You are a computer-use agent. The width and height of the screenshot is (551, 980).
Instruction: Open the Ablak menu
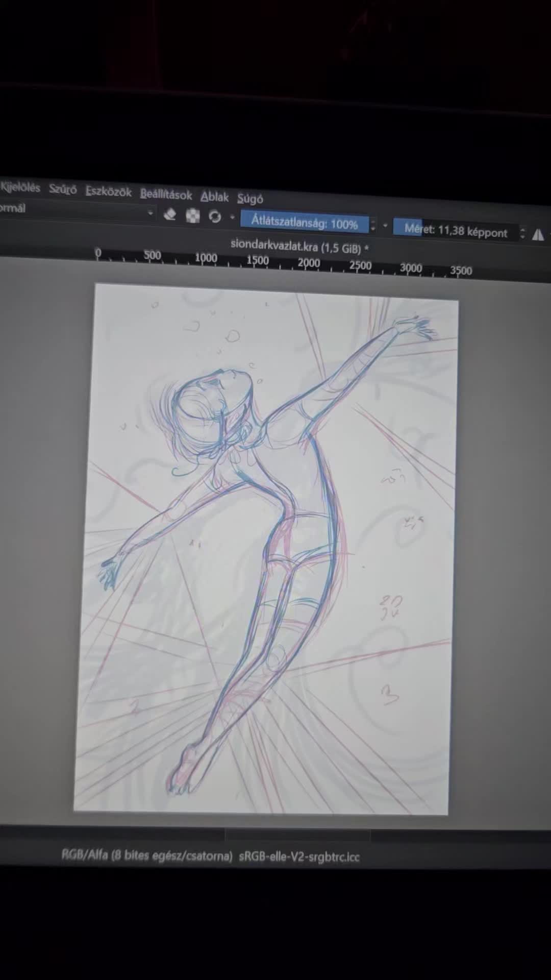click(214, 197)
